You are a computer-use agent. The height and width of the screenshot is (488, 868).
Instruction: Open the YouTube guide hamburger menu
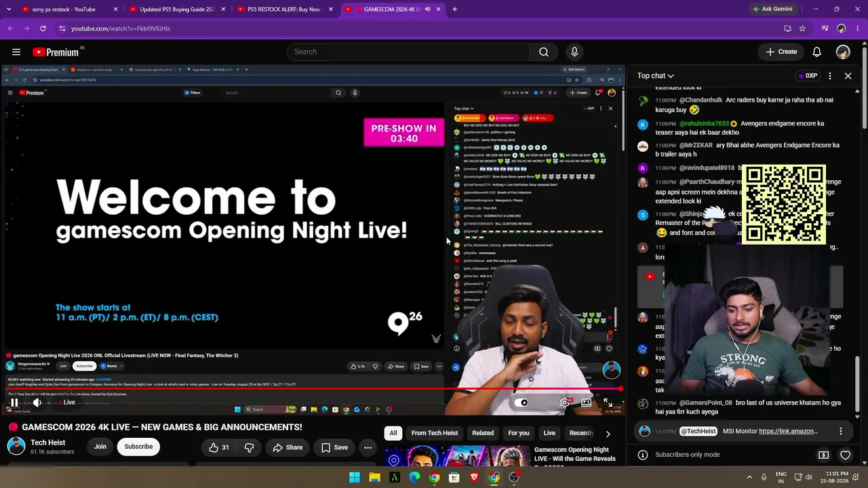pyautogui.click(x=16, y=52)
